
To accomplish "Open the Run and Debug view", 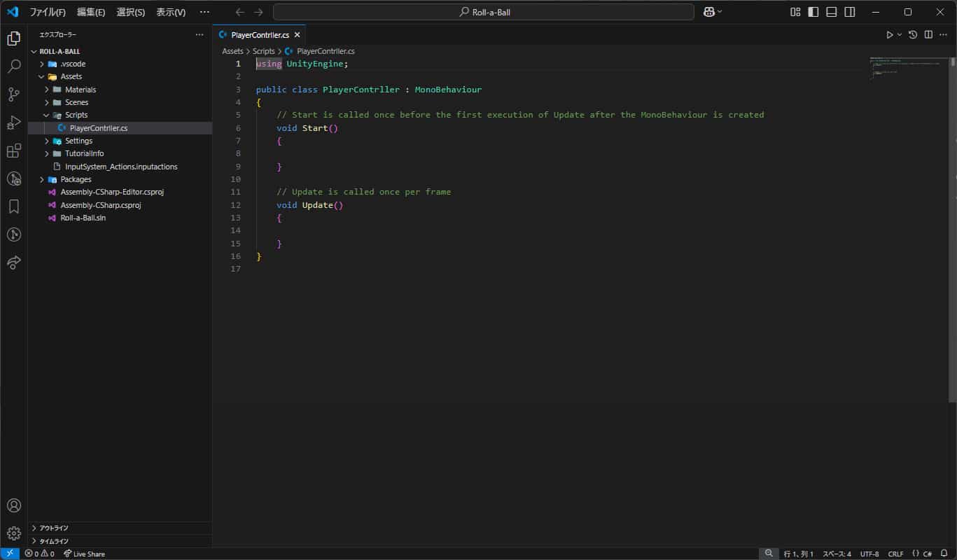I will 14,122.
